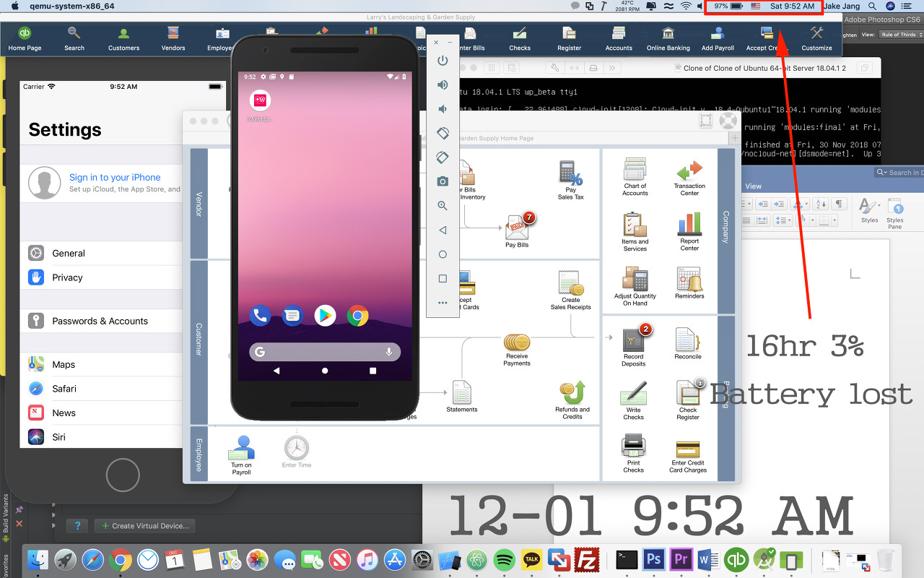Tap Android on-screen back navigation button
This screenshot has width=924, height=578.
click(276, 371)
